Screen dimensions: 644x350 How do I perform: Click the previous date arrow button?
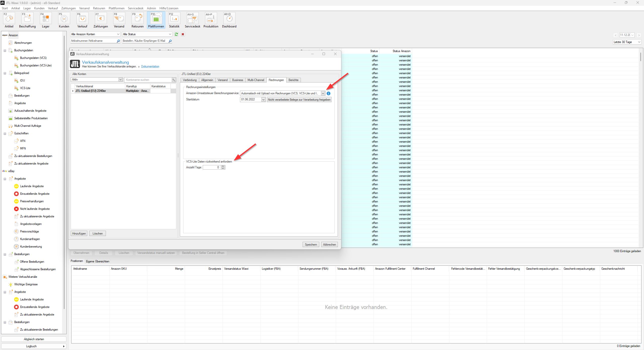click(616, 35)
